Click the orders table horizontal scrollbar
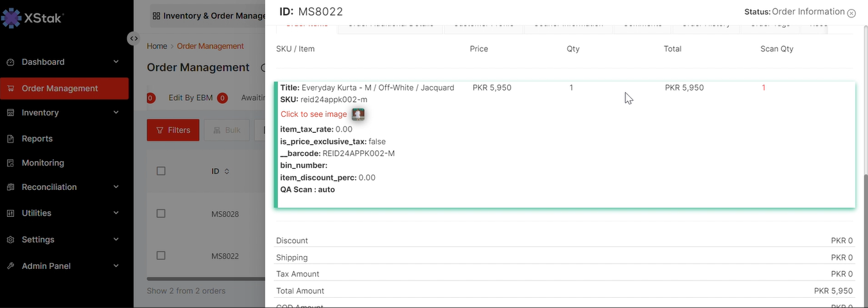Viewport: 868px width, 308px height. click(x=205, y=279)
